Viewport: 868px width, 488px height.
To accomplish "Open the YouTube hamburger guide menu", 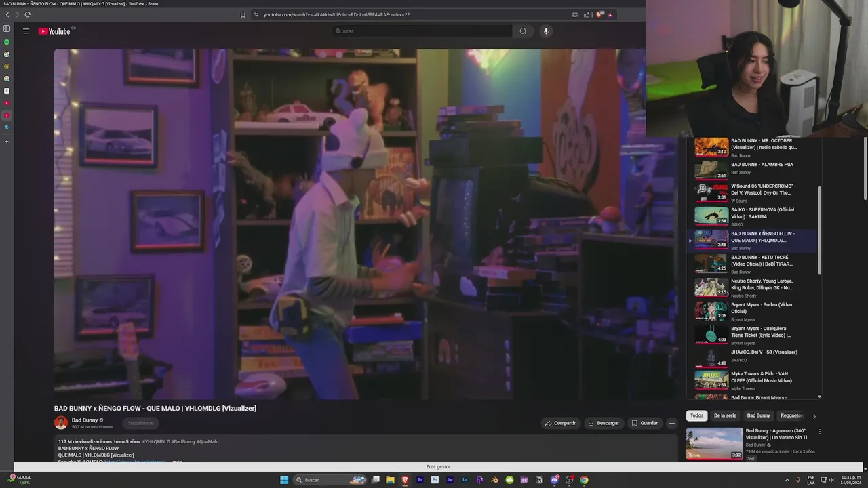I will pos(26,31).
